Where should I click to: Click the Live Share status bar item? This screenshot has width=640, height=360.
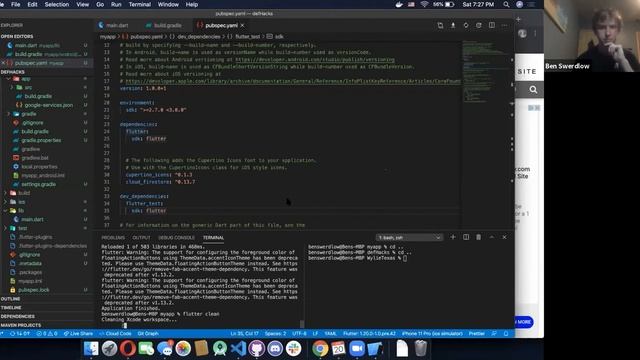(x=78, y=333)
